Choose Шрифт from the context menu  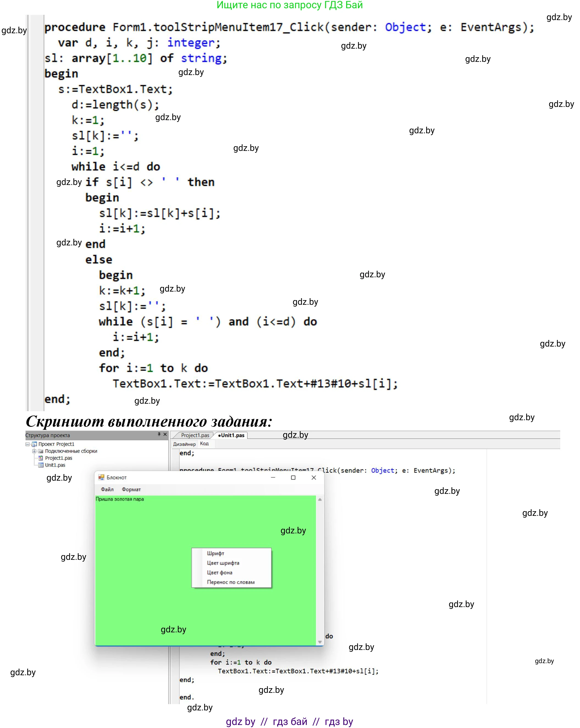[x=215, y=553]
